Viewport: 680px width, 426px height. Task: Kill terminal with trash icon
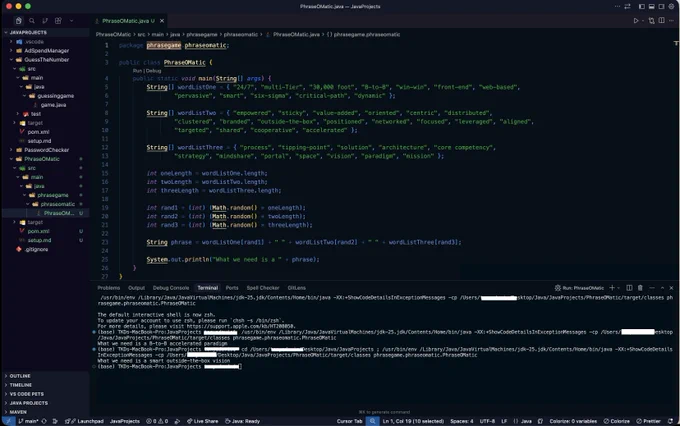coord(640,288)
